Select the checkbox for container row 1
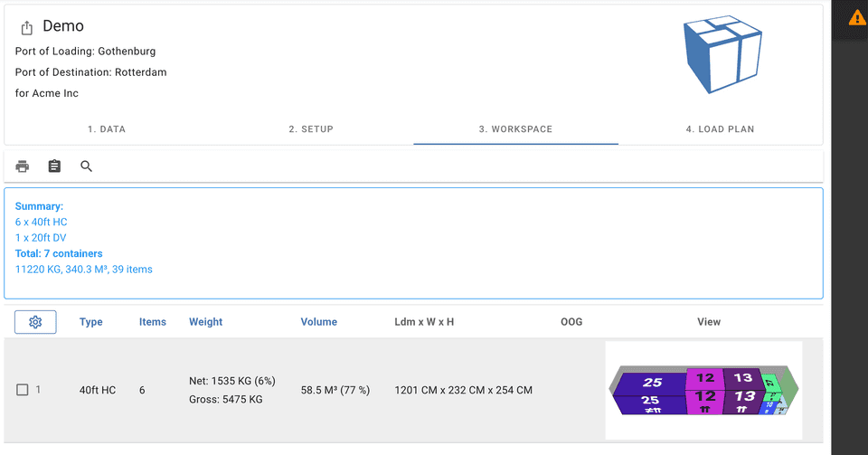This screenshot has height=455, width=868. 23,390
